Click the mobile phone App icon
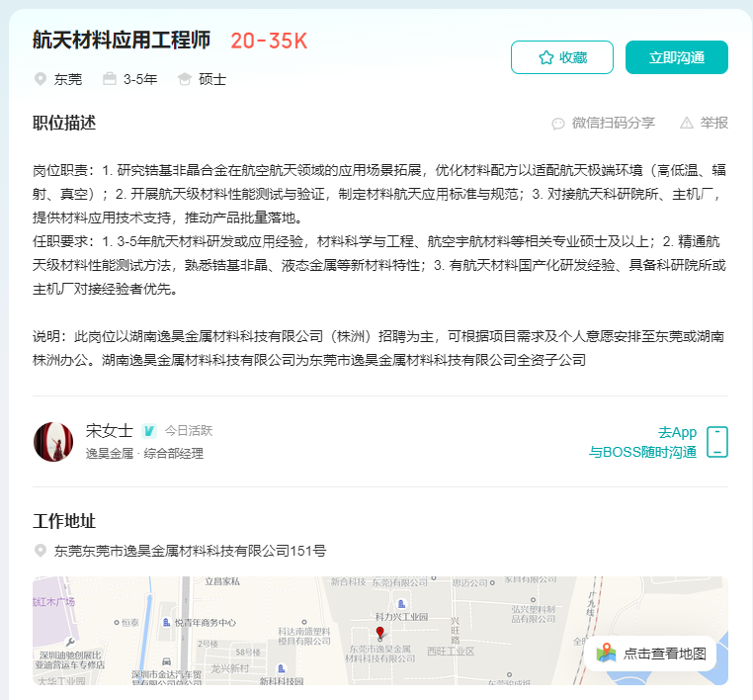The height and width of the screenshot is (700, 753). 717,442
